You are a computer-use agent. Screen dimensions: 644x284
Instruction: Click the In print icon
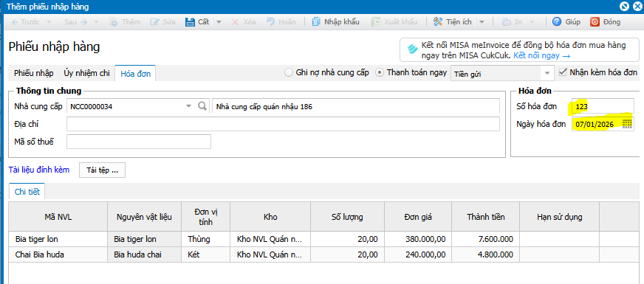tap(507, 22)
